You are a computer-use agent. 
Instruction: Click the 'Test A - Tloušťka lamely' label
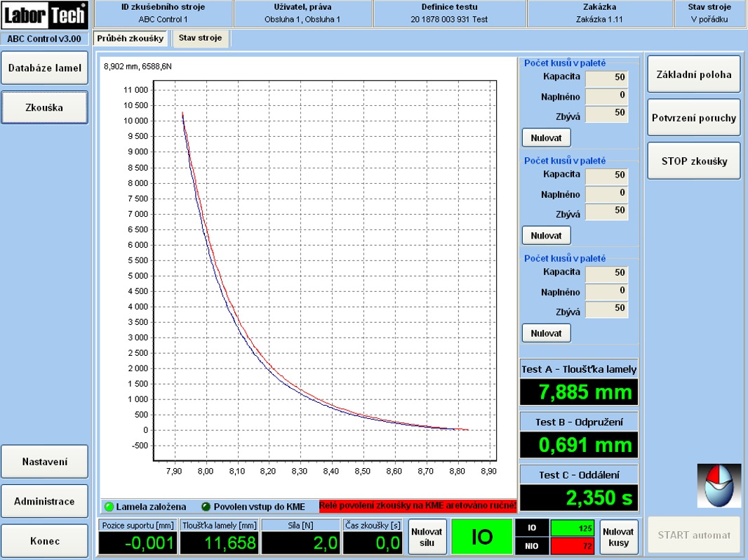coord(579,369)
